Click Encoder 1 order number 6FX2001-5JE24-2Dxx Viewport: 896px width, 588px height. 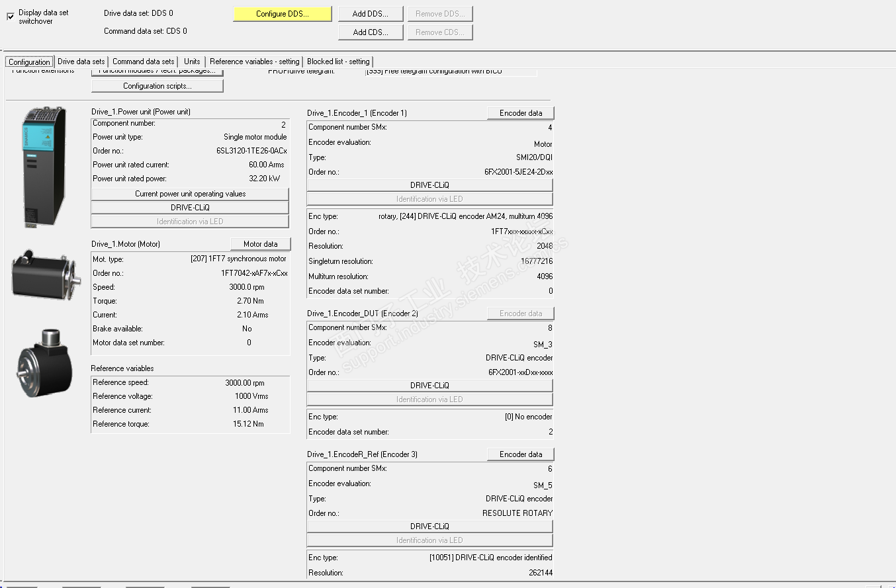(519, 172)
